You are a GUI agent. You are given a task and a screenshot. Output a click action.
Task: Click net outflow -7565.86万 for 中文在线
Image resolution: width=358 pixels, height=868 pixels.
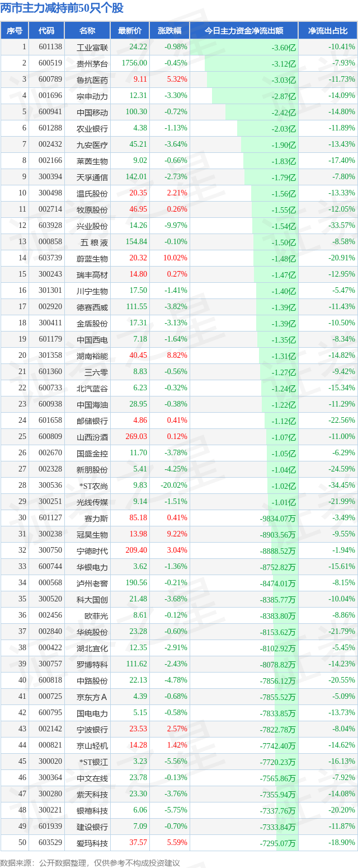click(278, 778)
